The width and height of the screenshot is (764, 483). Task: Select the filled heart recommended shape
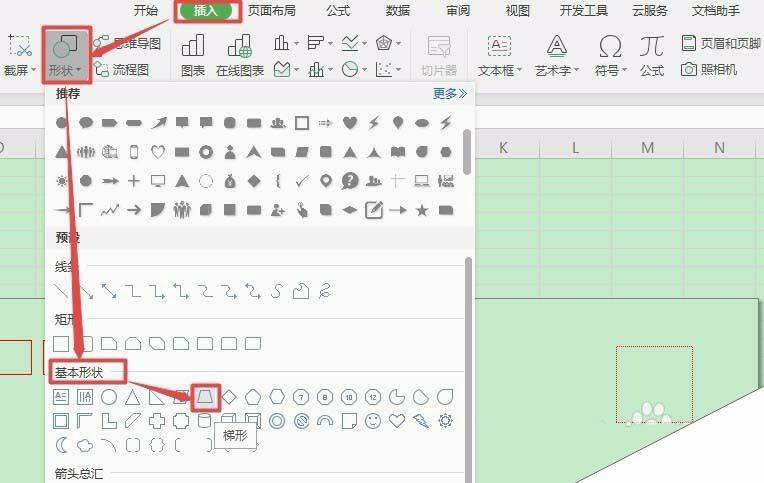tap(349, 122)
